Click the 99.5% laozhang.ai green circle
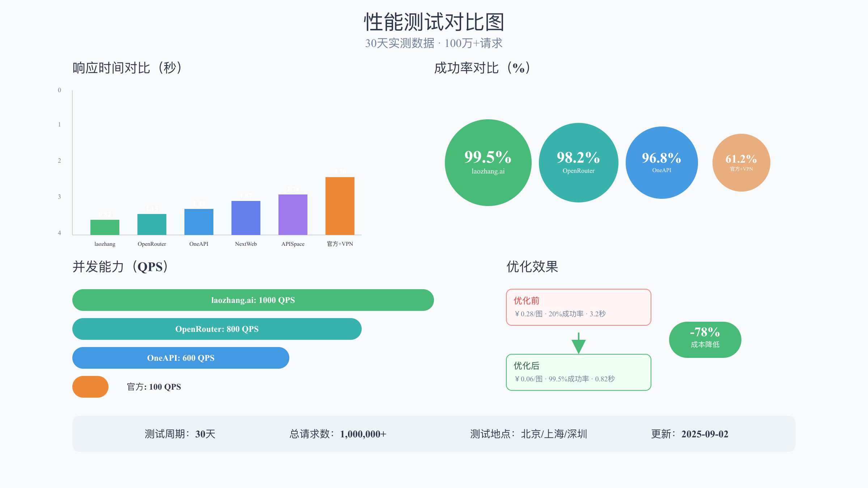This screenshot has width=868, height=488. [488, 163]
